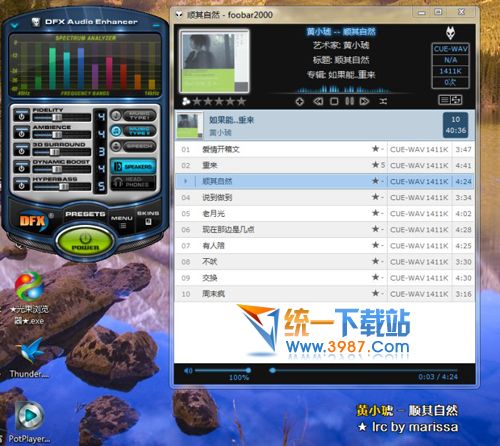
Task: Open the DFX Menu
Action: click(x=122, y=221)
